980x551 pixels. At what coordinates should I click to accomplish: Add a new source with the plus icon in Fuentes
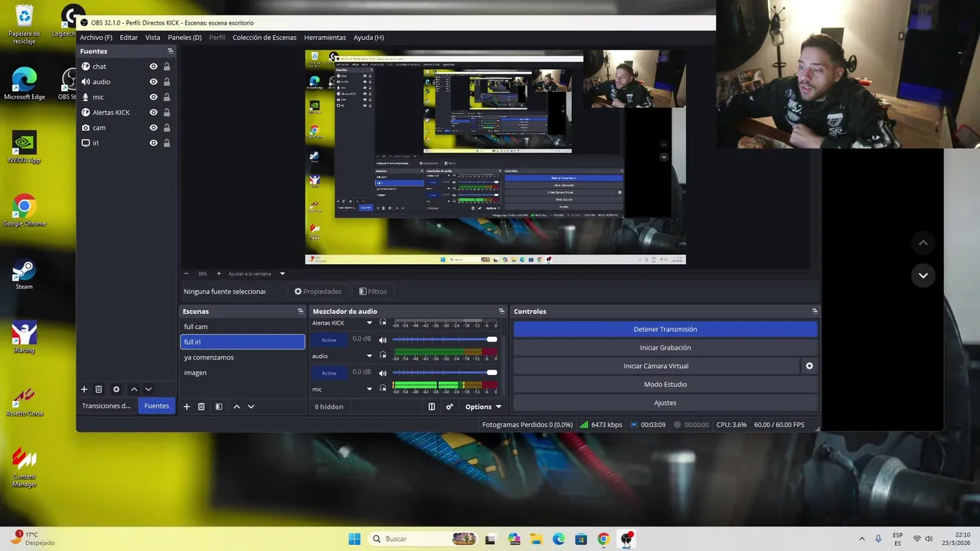pyautogui.click(x=84, y=389)
